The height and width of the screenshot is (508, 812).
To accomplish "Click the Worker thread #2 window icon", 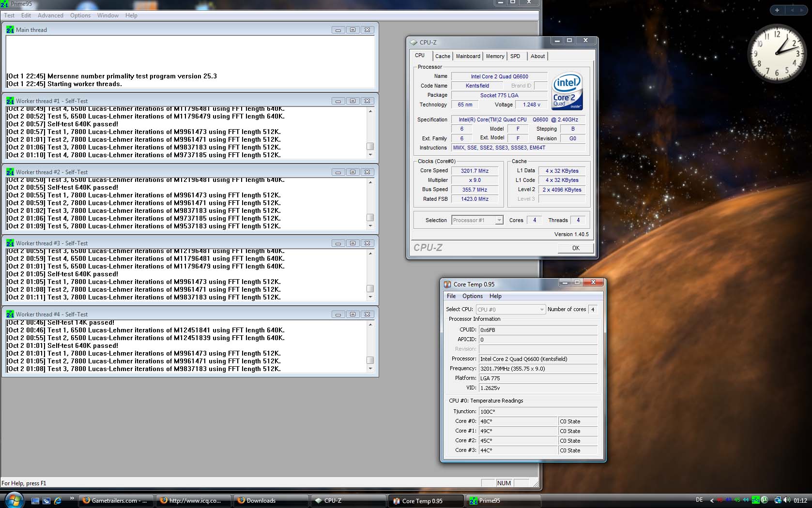I will [x=10, y=172].
